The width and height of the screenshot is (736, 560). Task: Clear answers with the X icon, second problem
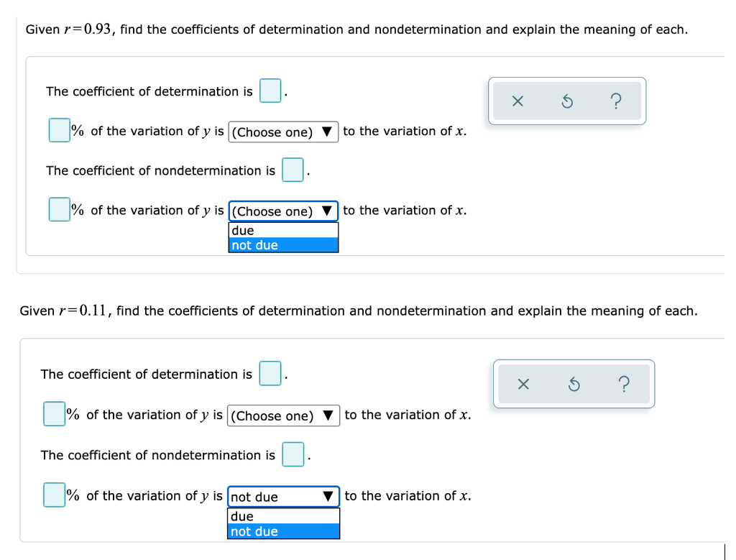[523, 384]
